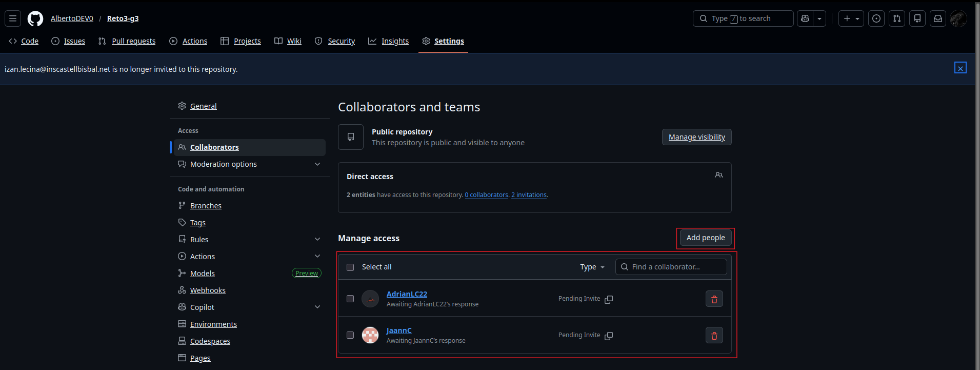Click the GitHub logo home icon

pyautogui.click(x=35, y=19)
